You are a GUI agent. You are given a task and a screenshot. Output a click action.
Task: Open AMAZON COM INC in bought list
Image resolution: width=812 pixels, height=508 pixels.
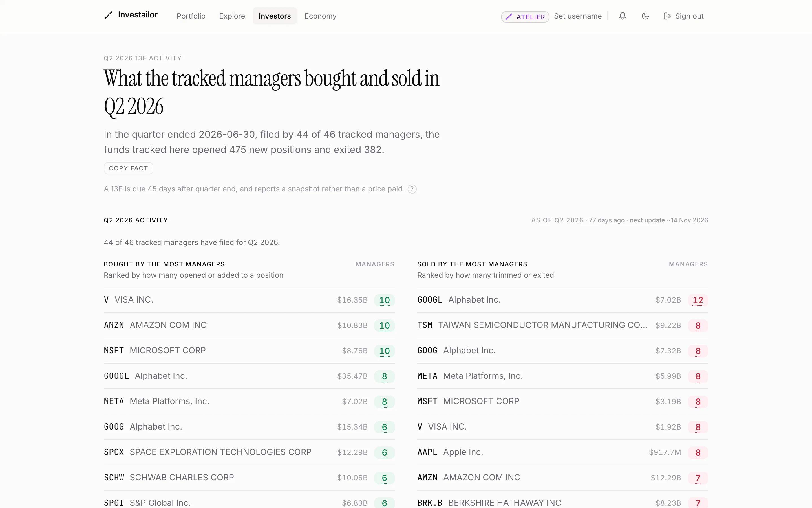[x=249, y=325]
